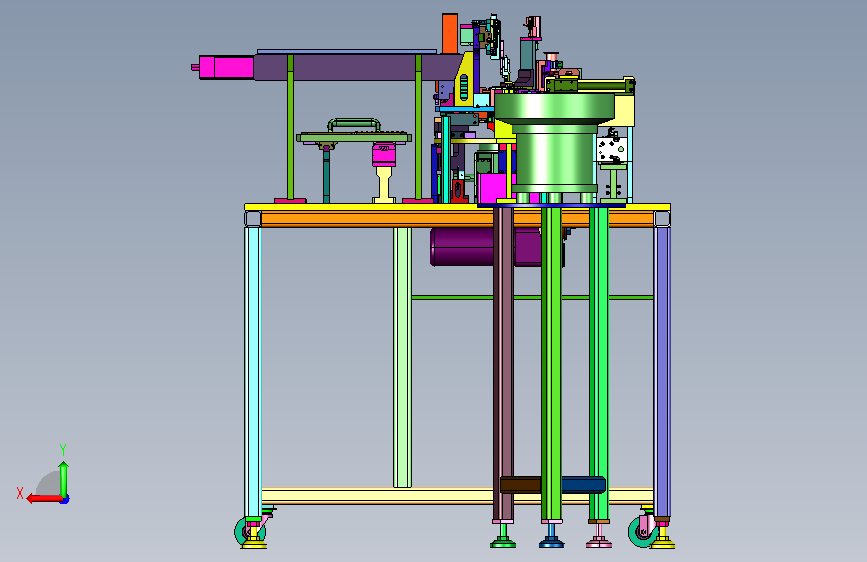Select the brown bracket at the column bottom
This screenshot has width=867, height=562.
[520, 485]
